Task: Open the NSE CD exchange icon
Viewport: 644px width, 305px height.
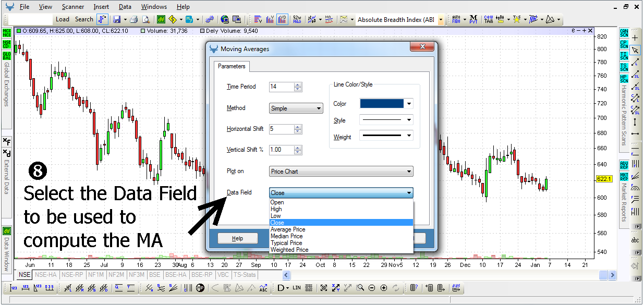Action: click(7, 44)
